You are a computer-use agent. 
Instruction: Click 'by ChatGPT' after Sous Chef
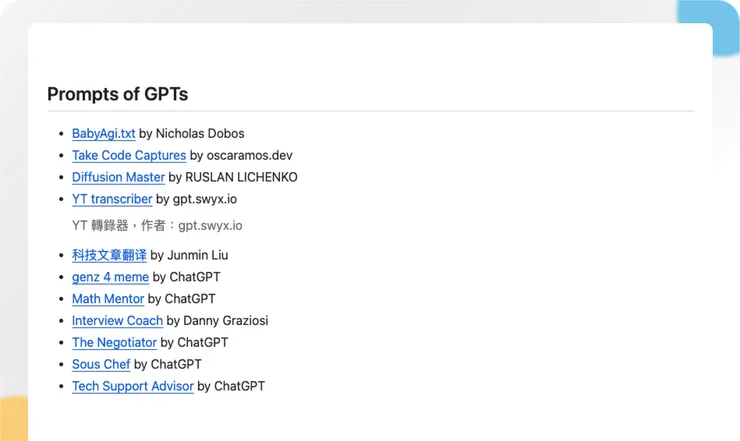pyautogui.click(x=168, y=364)
